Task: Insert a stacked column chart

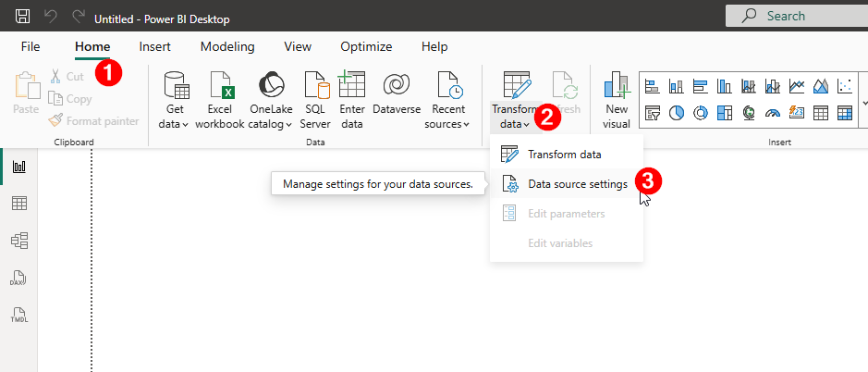Action: (x=676, y=86)
